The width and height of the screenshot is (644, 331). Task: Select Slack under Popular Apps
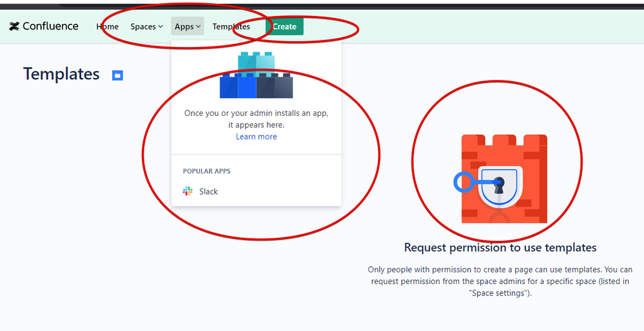point(257,191)
